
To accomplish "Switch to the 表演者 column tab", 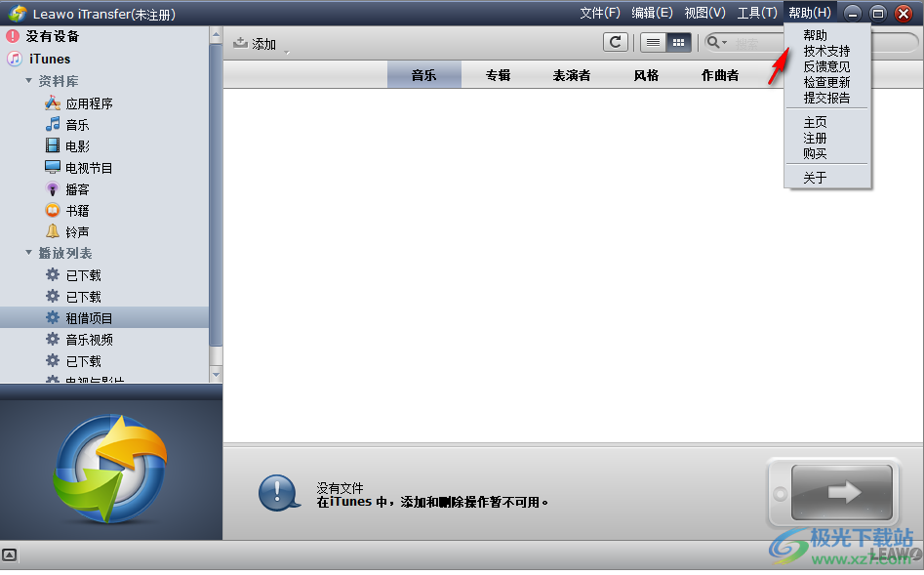I will click(x=572, y=75).
